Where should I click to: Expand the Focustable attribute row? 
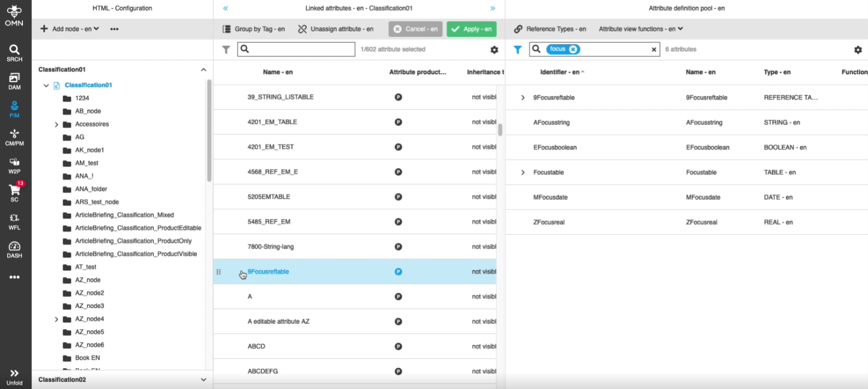pos(523,172)
